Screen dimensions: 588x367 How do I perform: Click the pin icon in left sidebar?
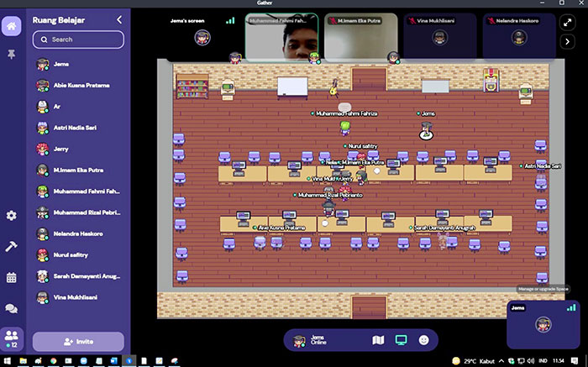tap(11, 55)
